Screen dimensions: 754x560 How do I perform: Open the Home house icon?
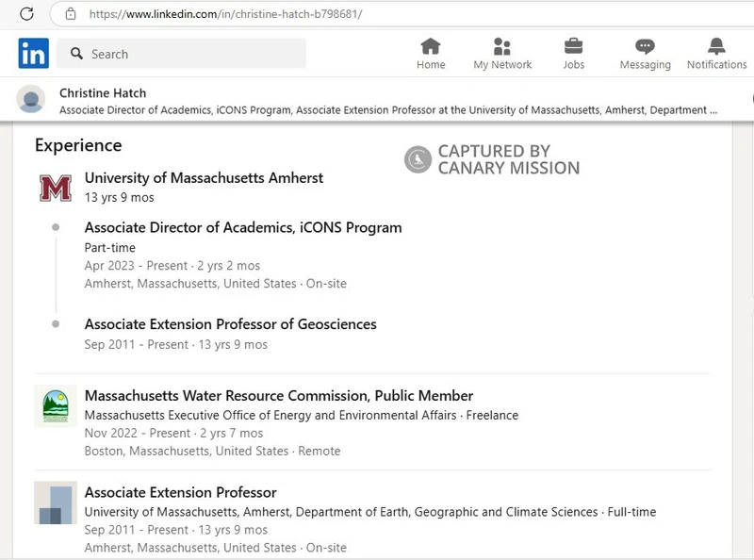tap(431, 47)
